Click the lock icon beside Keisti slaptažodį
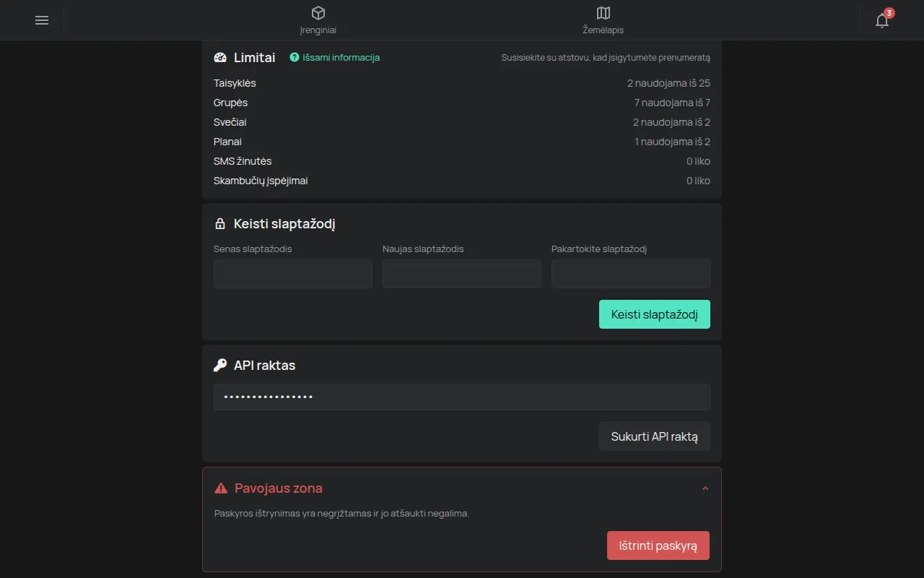Image resolution: width=924 pixels, height=578 pixels. click(220, 224)
